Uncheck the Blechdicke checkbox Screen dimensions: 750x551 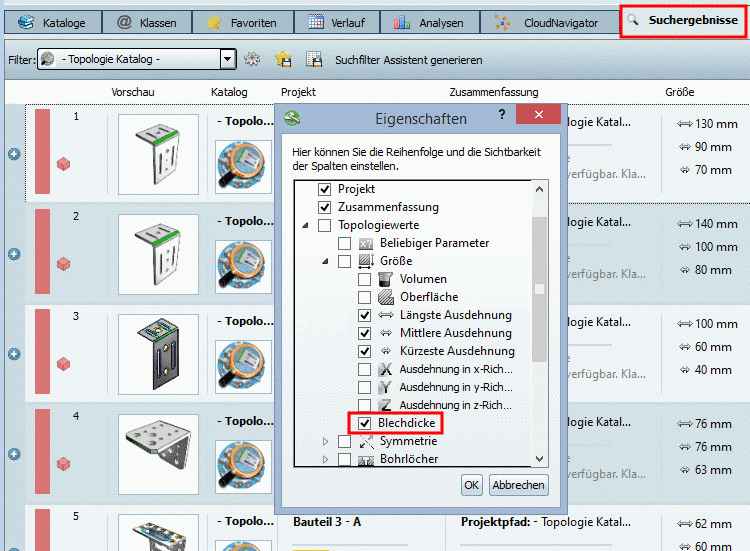(x=364, y=423)
